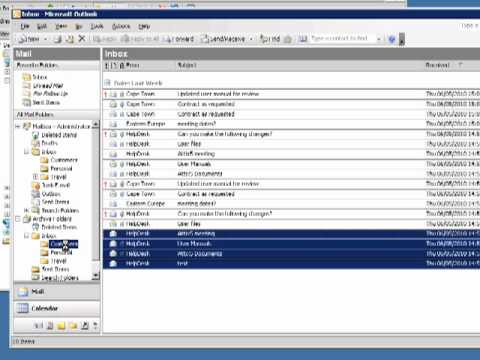Screen dimensions: 480x360
Task: Collapse the Archive Folders tree node
Action: click(18, 219)
